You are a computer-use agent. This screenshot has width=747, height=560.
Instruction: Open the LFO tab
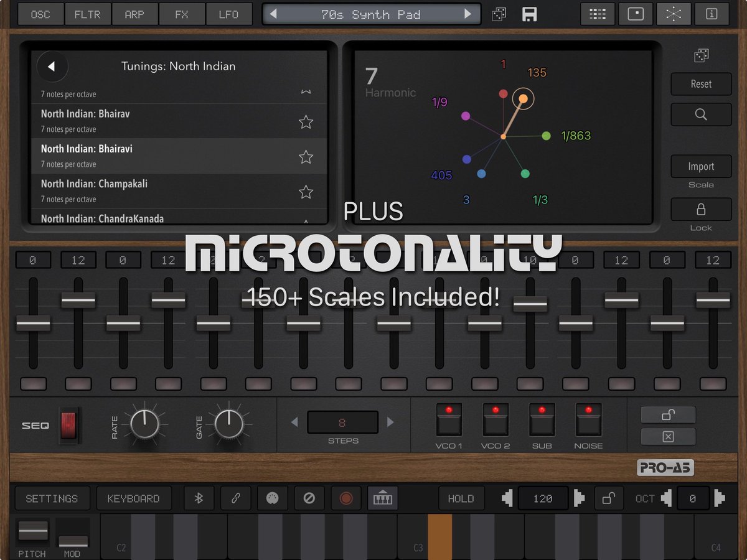tap(228, 14)
